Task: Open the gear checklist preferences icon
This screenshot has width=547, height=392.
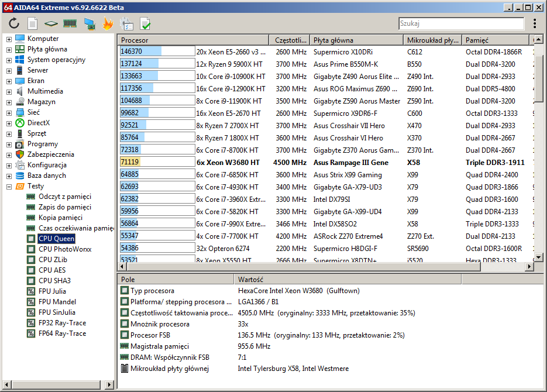Action: pos(126,24)
